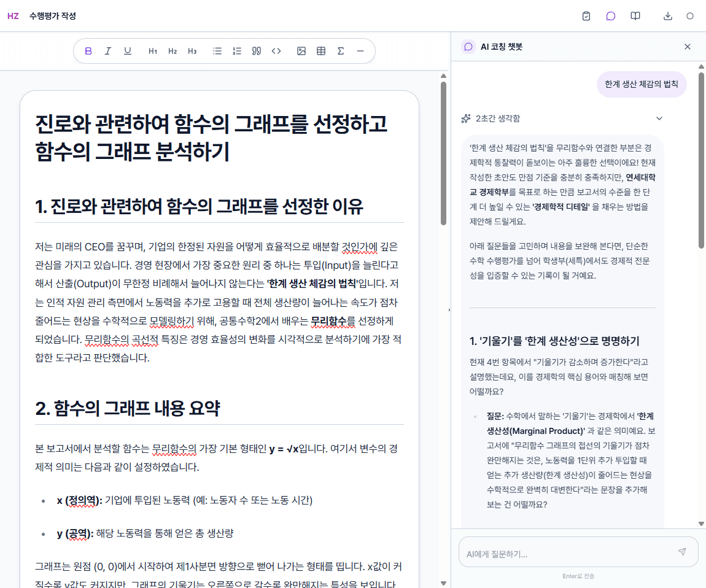
Task: Click the bullet 'y (공역): 해당 노동력을 통해 얻은 총 생산량'
Action: click(x=145, y=533)
